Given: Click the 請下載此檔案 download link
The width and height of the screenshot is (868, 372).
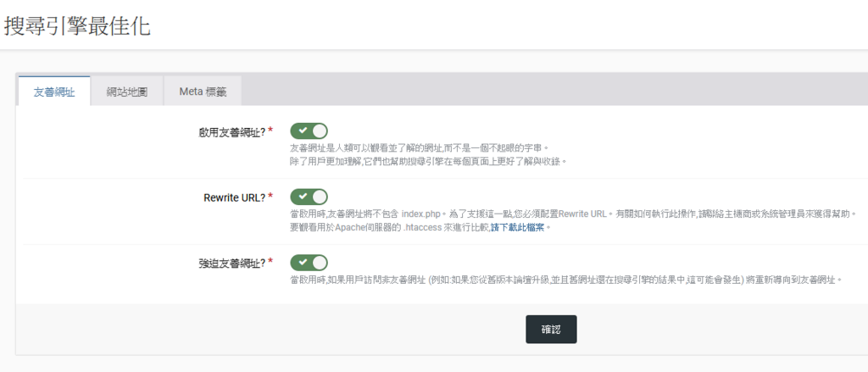Looking at the screenshot, I should coord(521,227).
